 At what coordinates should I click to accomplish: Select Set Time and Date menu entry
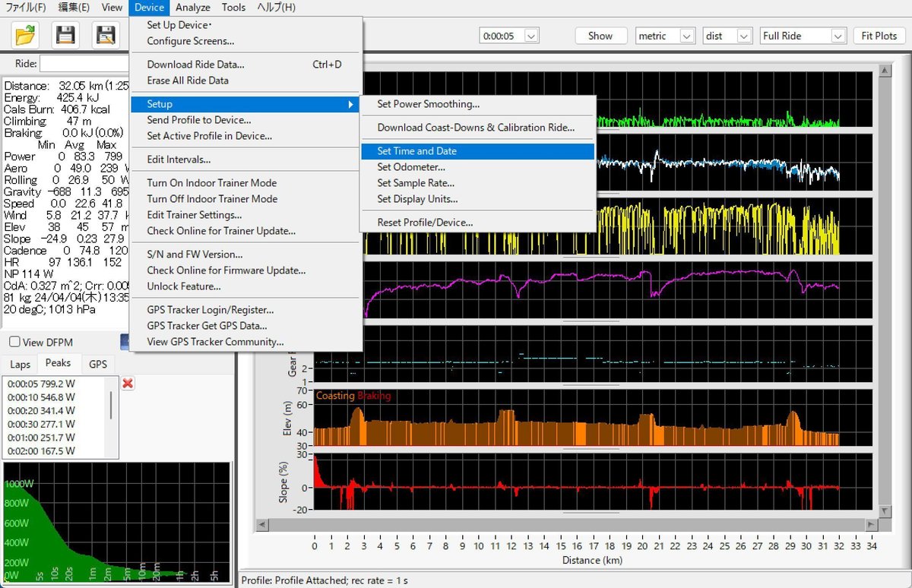pyautogui.click(x=416, y=151)
